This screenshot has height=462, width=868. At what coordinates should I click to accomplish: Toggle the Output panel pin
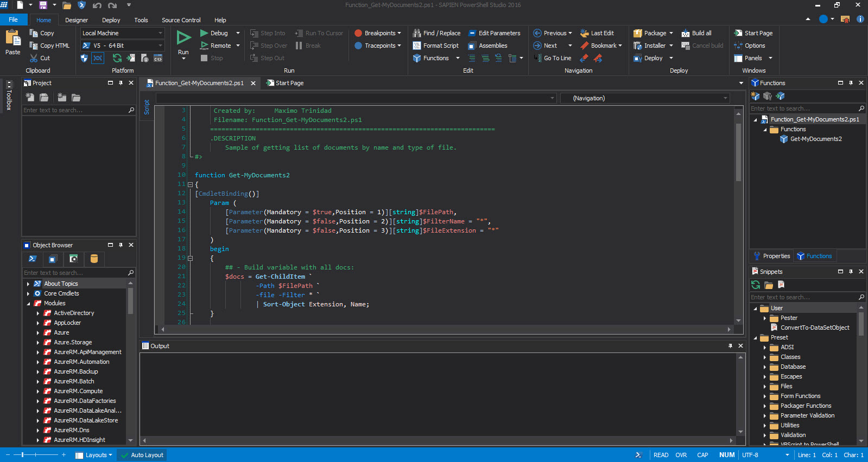pyautogui.click(x=730, y=346)
